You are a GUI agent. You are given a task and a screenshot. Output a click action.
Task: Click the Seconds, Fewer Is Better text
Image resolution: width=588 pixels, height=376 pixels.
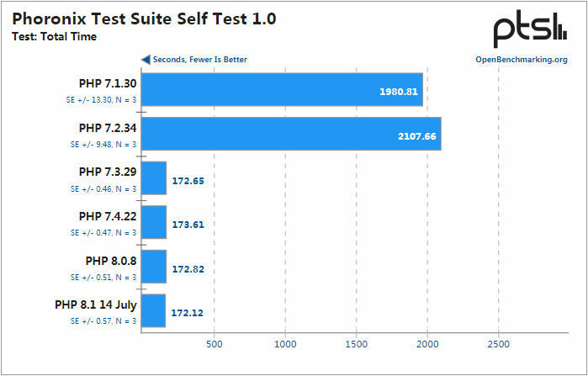point(200,60)
